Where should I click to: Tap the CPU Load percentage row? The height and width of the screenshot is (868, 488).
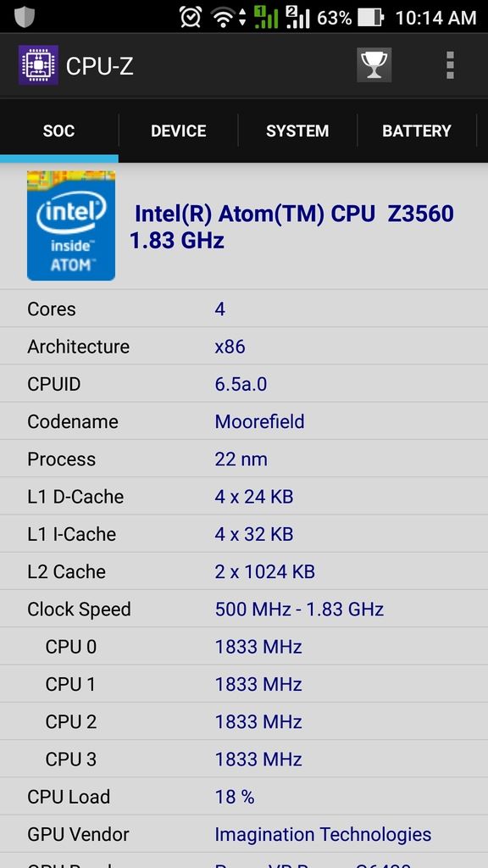click(x=244, y=797)
